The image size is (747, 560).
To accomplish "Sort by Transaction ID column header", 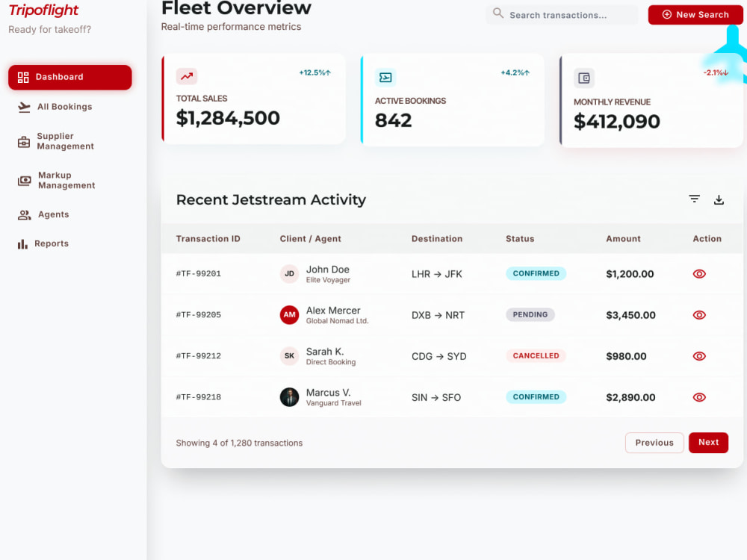I will (x=208, y=239).
